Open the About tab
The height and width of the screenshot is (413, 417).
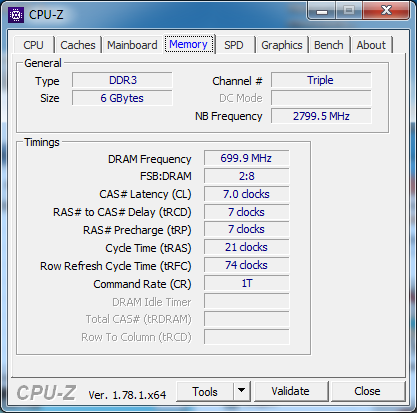[371, 45]
